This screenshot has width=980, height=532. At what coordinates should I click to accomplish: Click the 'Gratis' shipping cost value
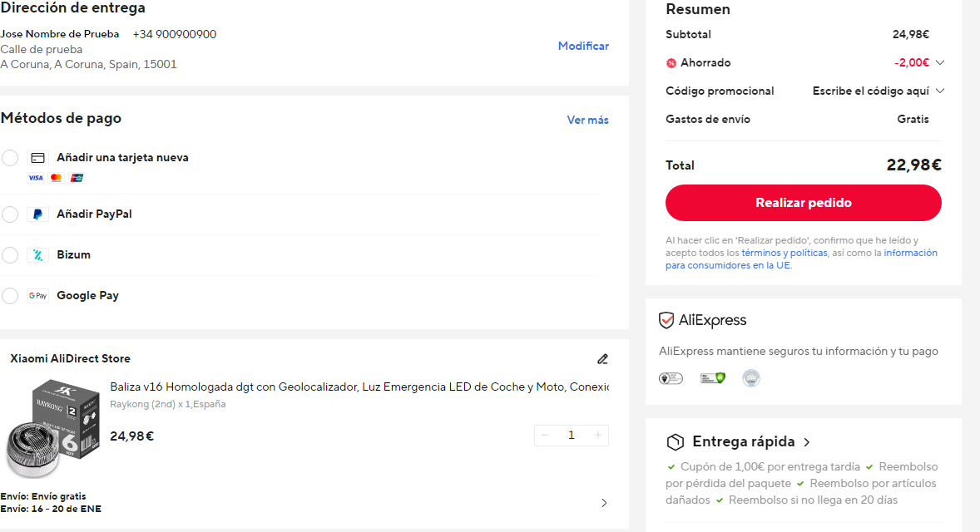coord(913,119)
